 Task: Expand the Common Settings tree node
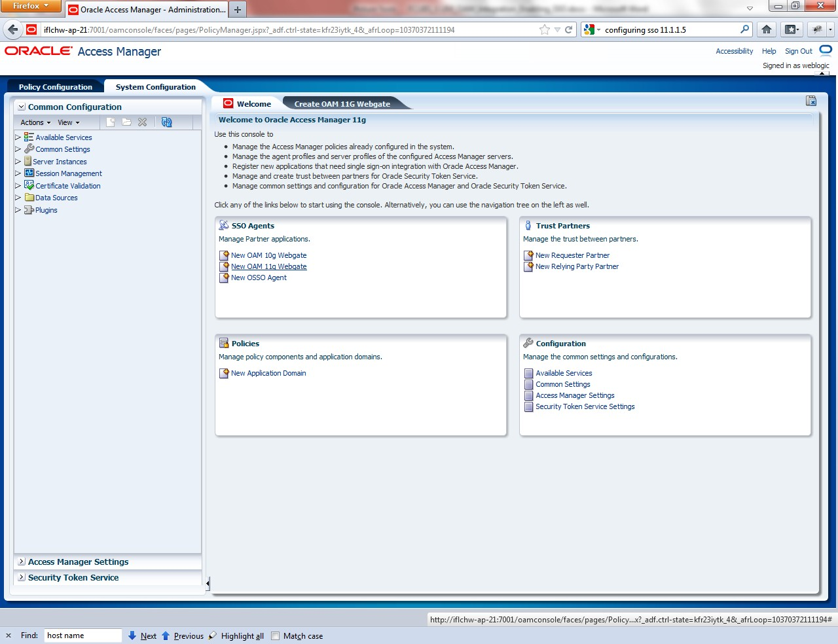coord(18,149)
